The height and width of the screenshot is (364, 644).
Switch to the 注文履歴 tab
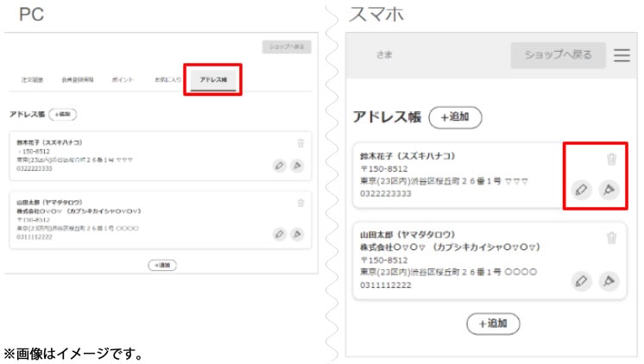[33, 80]
